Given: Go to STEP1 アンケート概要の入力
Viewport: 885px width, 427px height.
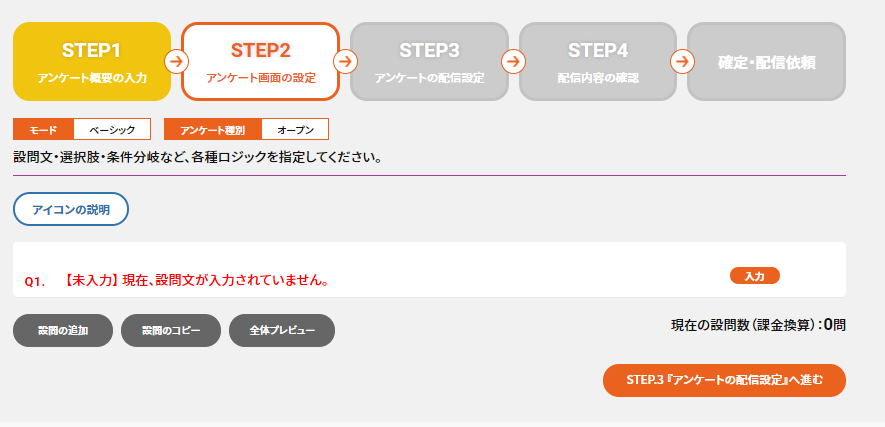Looking at the screenshot, I should 92,61.
